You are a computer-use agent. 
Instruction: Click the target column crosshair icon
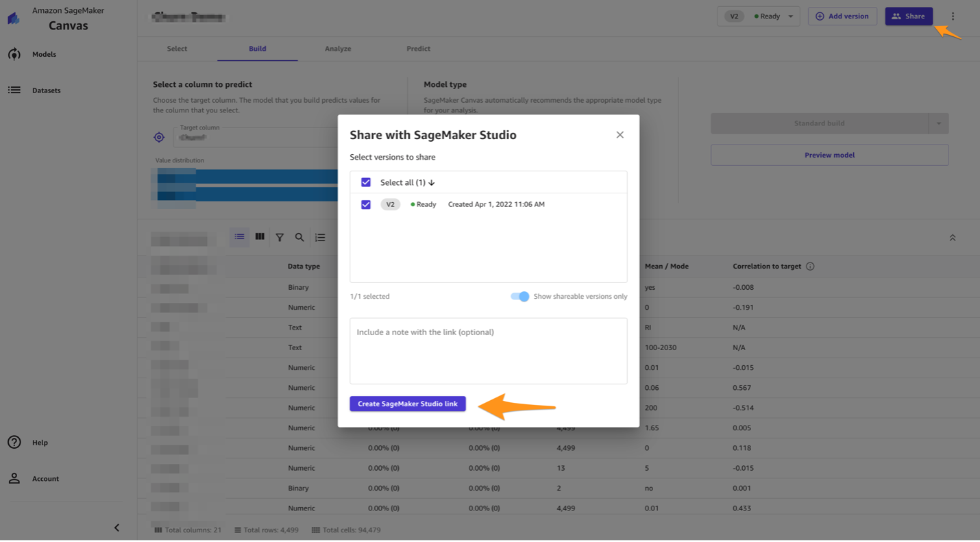pos(159,137)
